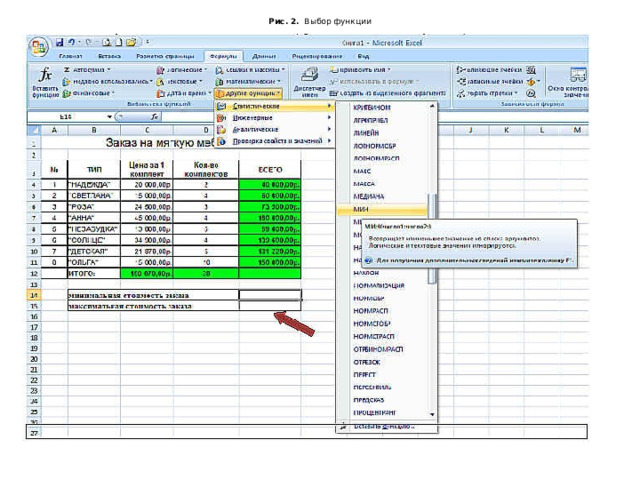Click the ИТОГО: cell in row 12

point(94,273)
